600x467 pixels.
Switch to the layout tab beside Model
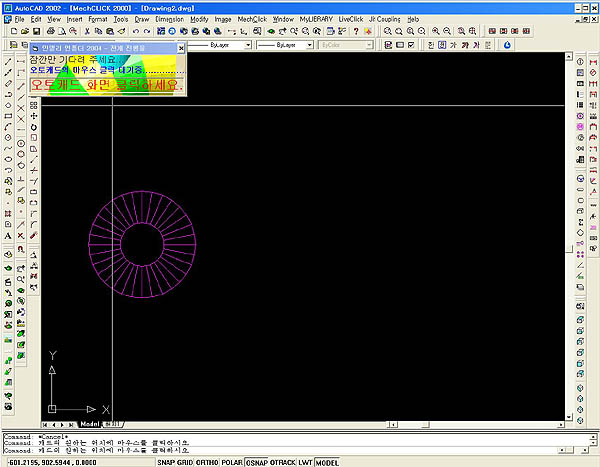(x=114, y=424)
